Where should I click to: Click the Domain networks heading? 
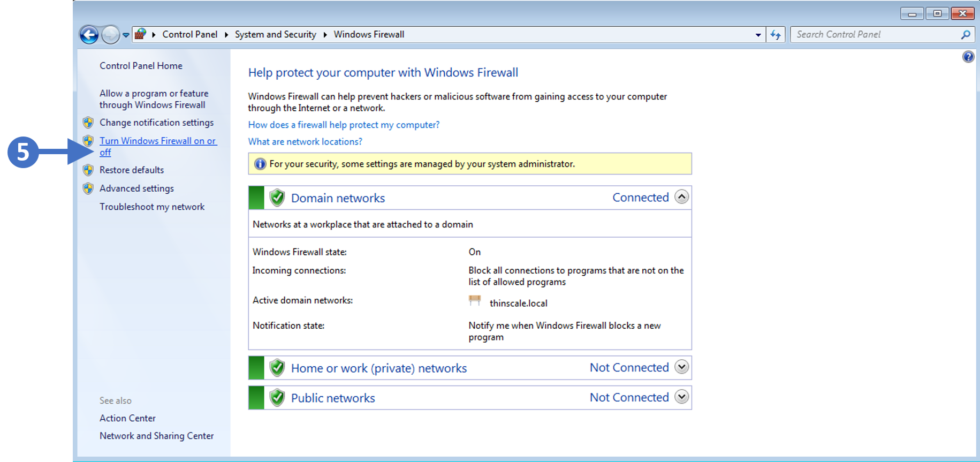338,198
